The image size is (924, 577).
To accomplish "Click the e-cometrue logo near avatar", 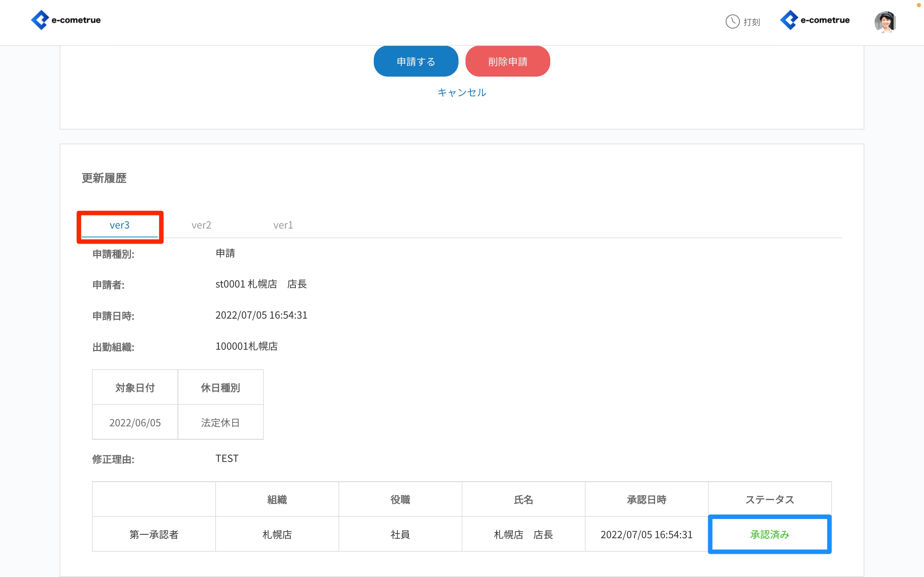I will (815, 20).
